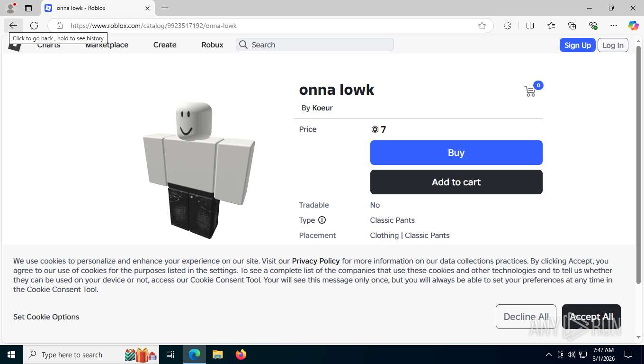Add page to favorites star icon

(x=482, y=26)
